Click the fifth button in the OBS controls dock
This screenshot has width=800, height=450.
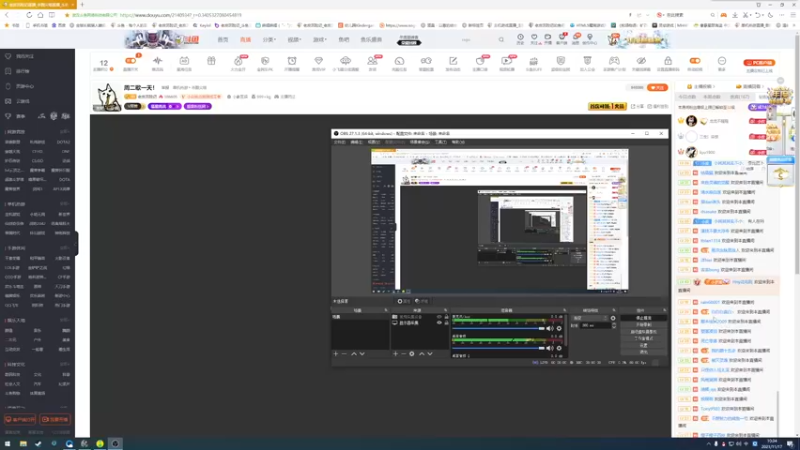[643, 345]
